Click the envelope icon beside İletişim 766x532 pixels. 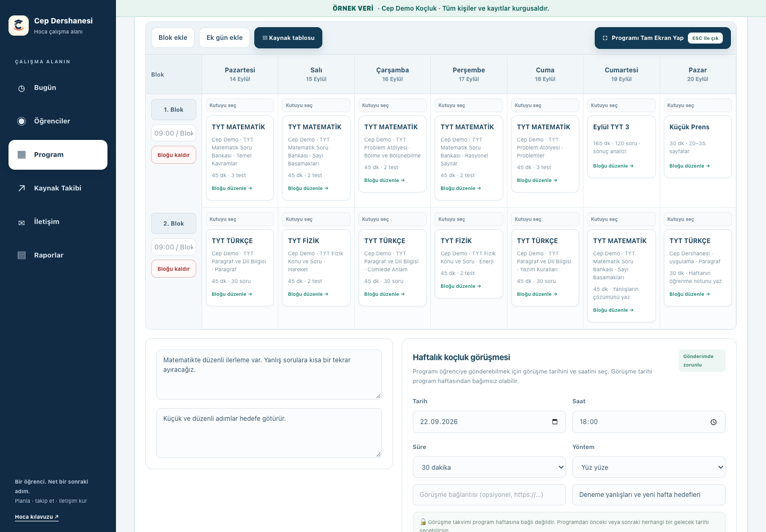[22, 222]
